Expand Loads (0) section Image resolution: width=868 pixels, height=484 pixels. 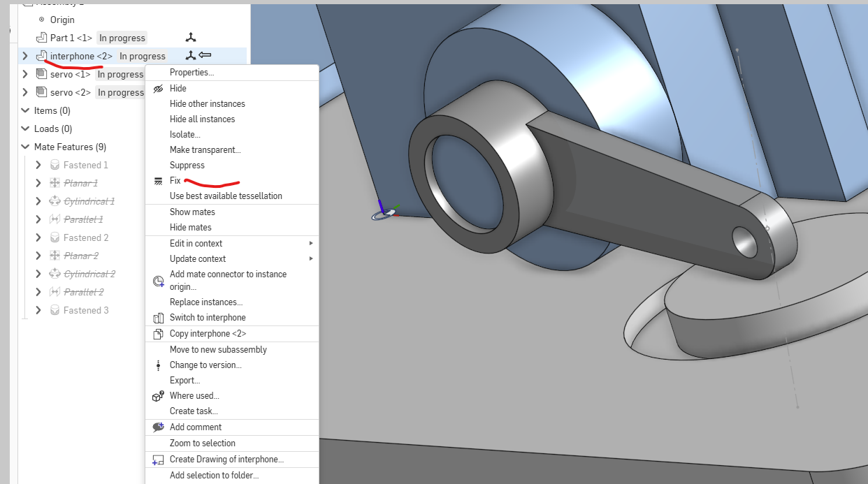pyautogui.click(x=25, y=129)
